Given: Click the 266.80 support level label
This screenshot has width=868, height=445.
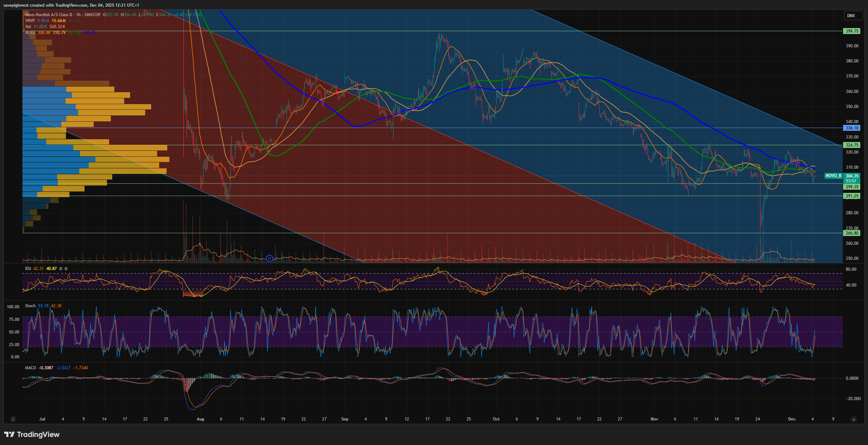Looking at the screenshot, I should coord(852,233).
